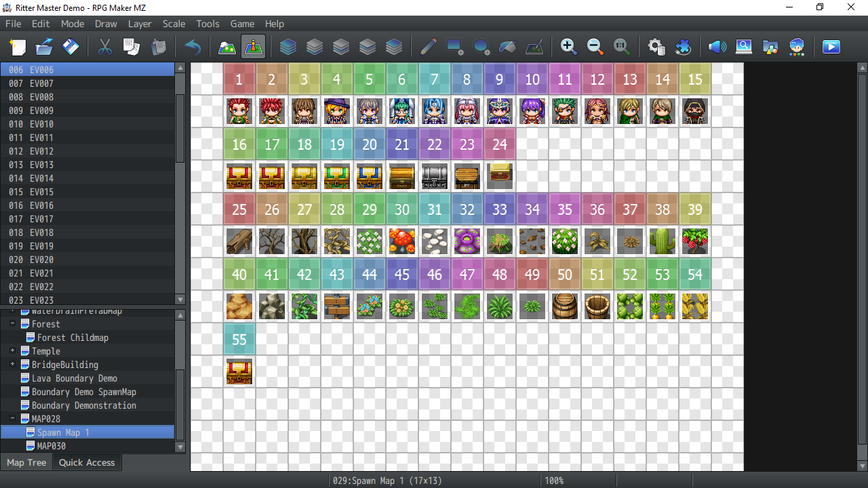This screenshot has width=868, height=488.
Task: Switch to the Quick Access tab
Action: 87,462
